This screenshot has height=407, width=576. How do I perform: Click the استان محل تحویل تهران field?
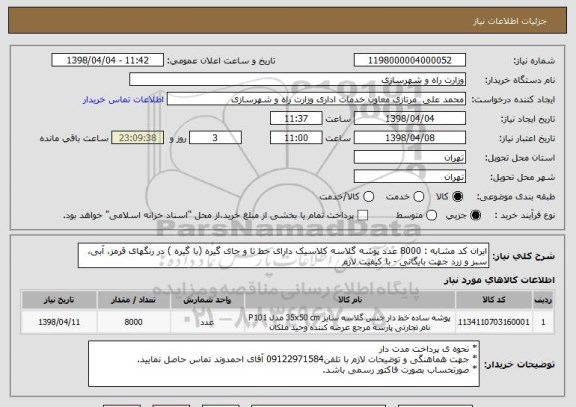click(x=410, y=158)
